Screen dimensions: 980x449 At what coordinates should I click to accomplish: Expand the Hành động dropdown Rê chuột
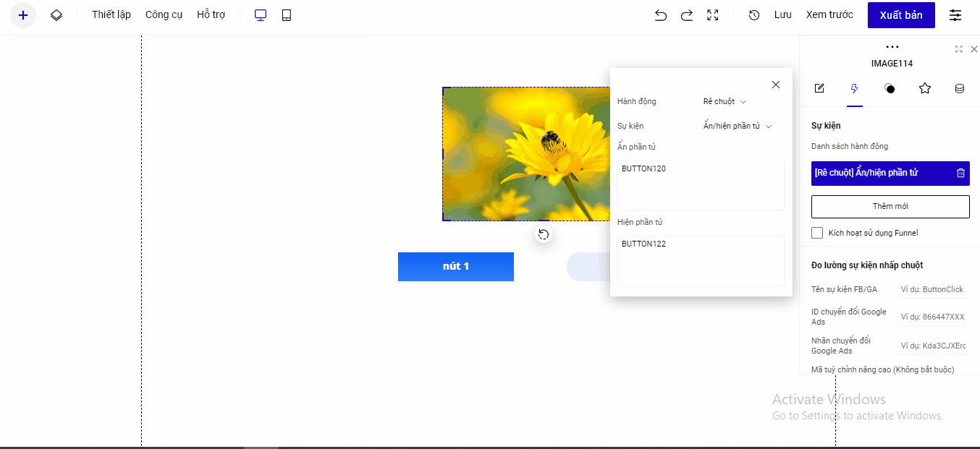pos(725,102)
